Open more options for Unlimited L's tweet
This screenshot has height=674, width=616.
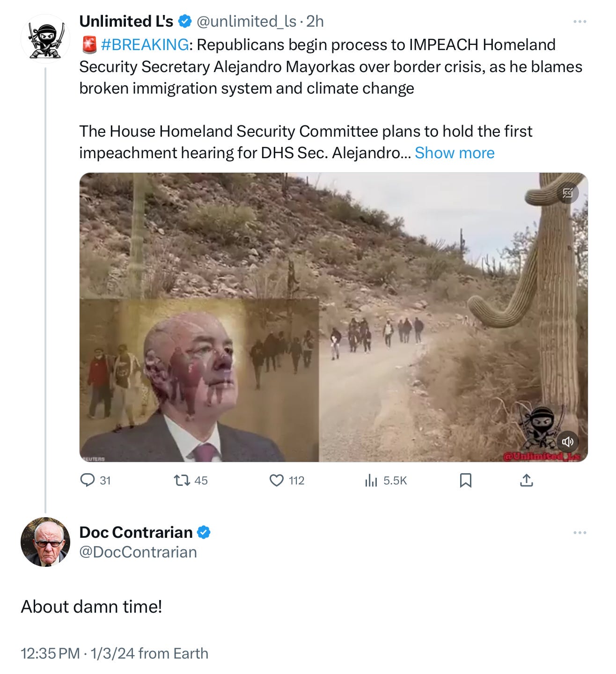(579, 22)
